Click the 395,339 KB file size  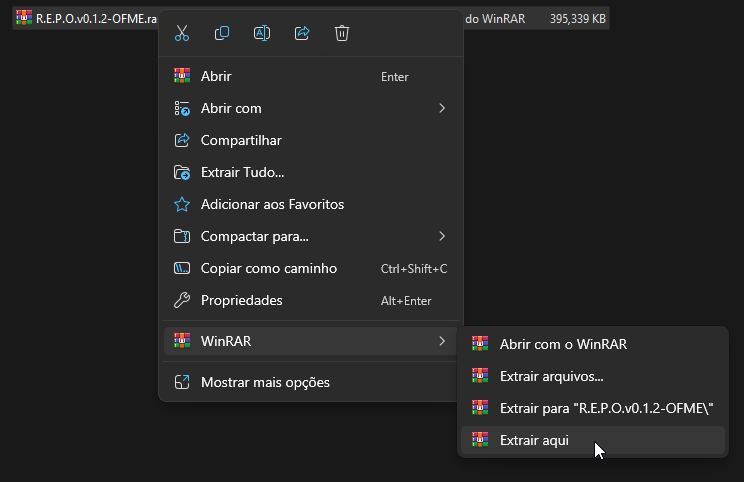click(x=577, y=19)
